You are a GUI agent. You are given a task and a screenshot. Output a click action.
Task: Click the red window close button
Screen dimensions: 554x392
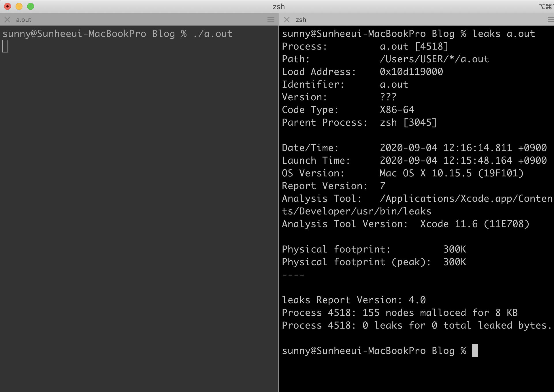coord(7,6)
